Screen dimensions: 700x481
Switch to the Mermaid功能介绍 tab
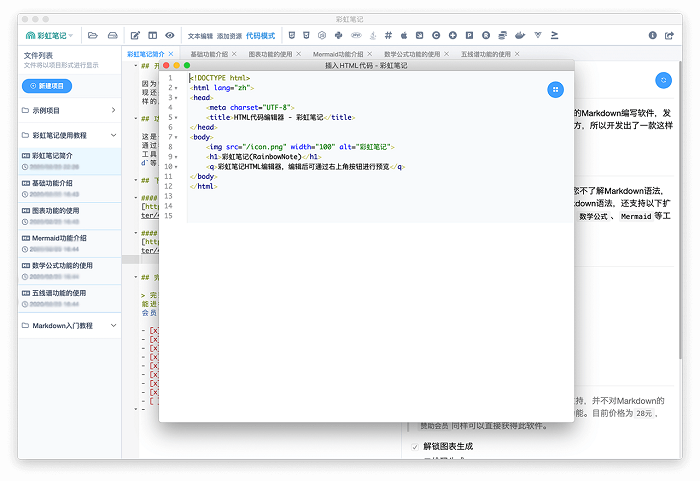(x=338, y=54)
